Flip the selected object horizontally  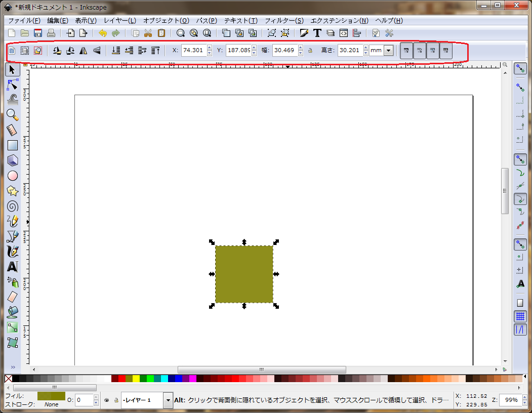[x=83, y=51]
